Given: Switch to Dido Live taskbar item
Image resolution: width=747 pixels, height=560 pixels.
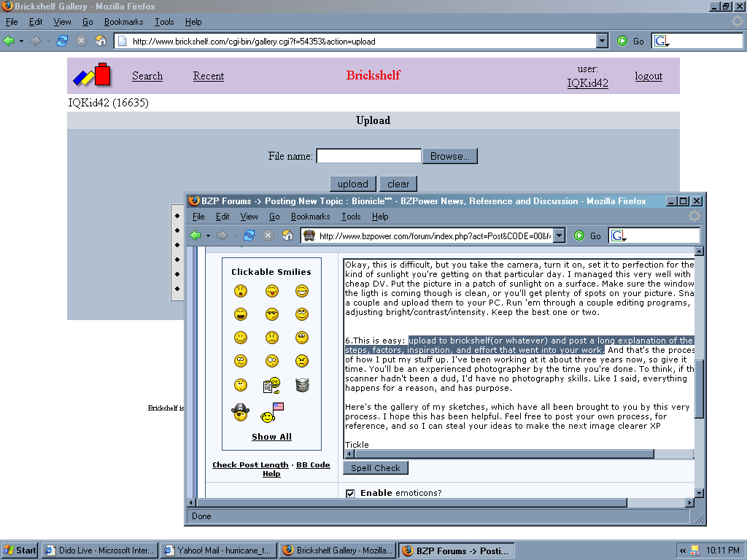Looking at the screenshot, I should 100,551.
